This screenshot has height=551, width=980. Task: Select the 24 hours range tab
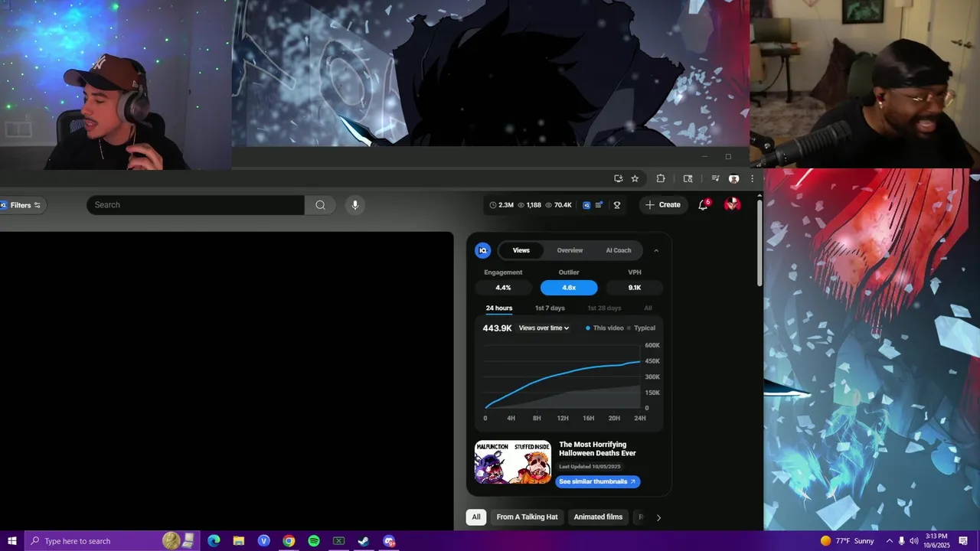(499, 308)
